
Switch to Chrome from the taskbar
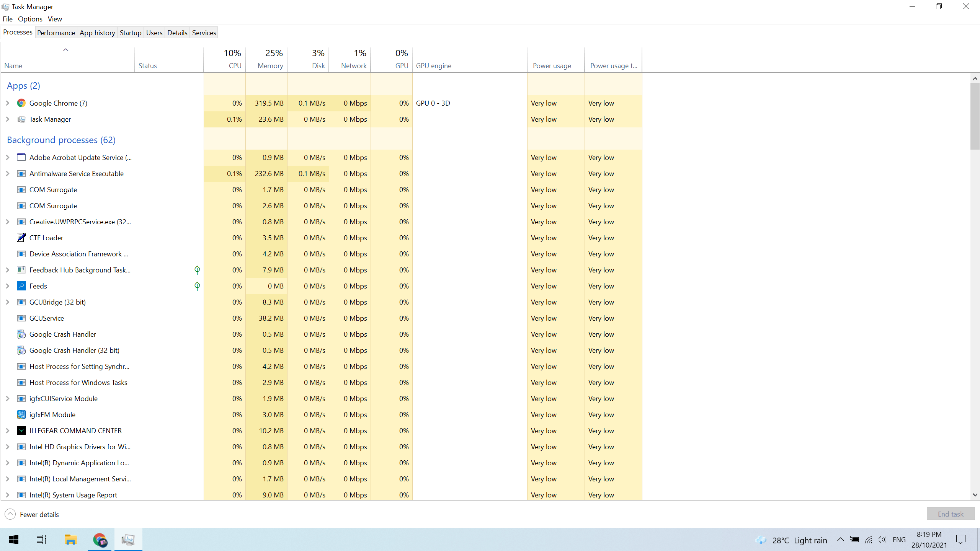pyautogui.click(x=100, y=540)
